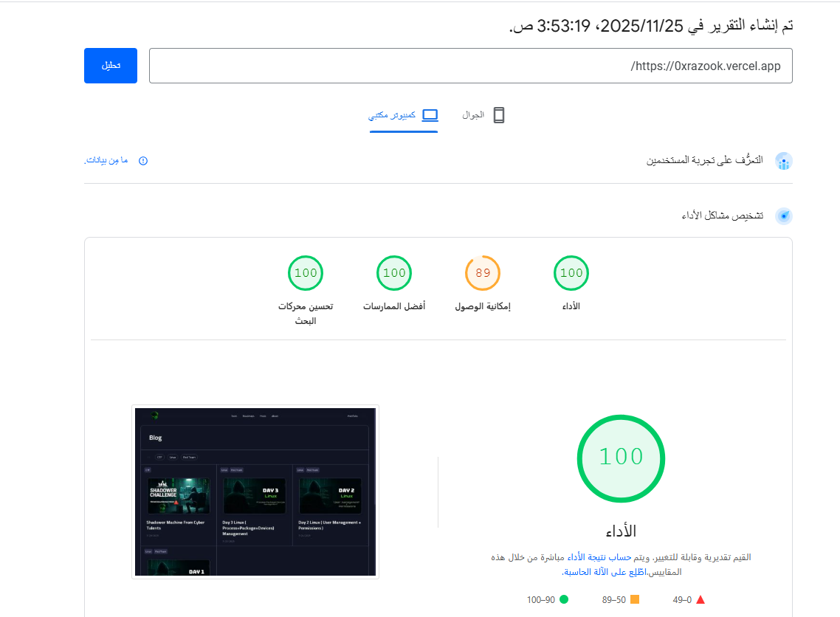Jump to إمكانية الوصول score gauge 89
The image size is (840, 617).
[483, 273]
